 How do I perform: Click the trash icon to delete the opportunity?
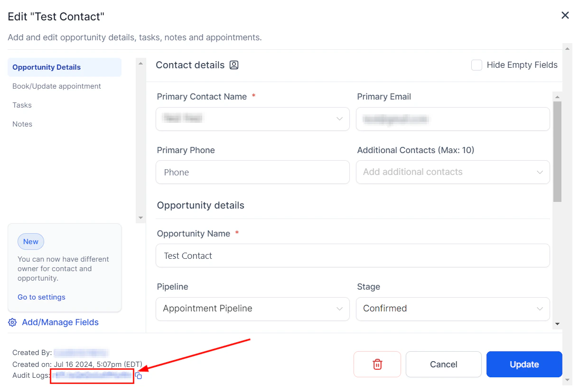tap(377, 364)
